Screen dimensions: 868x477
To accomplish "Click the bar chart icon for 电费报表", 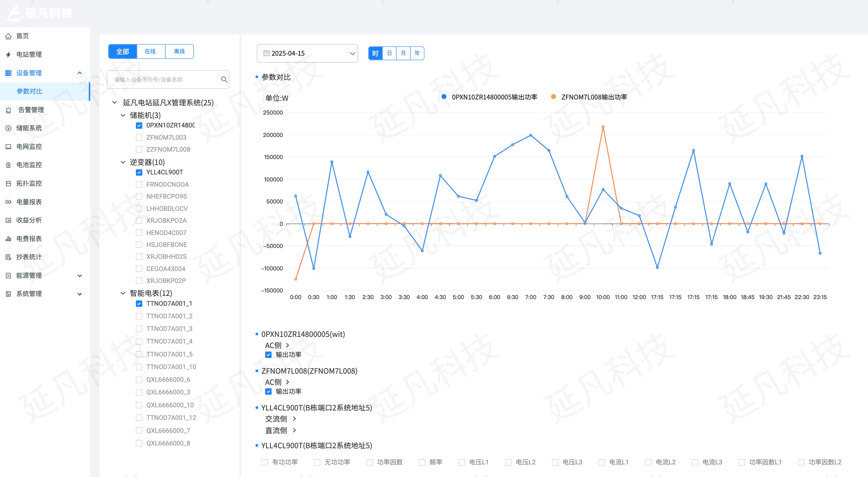I will (8, 239).
